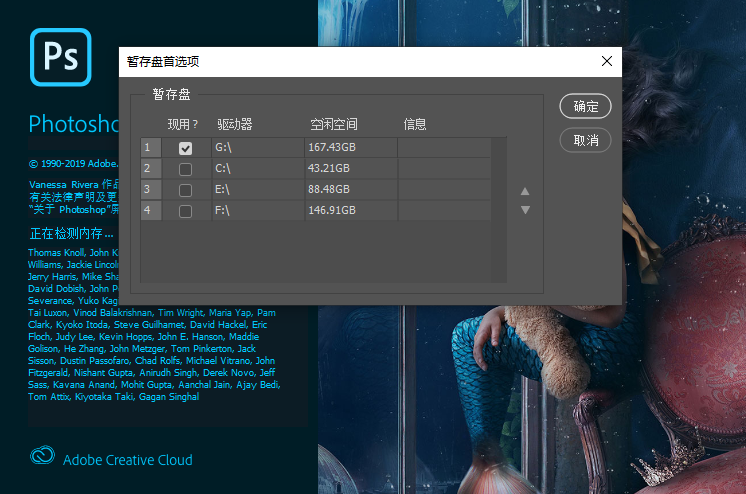Click the 信息 column header

point(414,125)
